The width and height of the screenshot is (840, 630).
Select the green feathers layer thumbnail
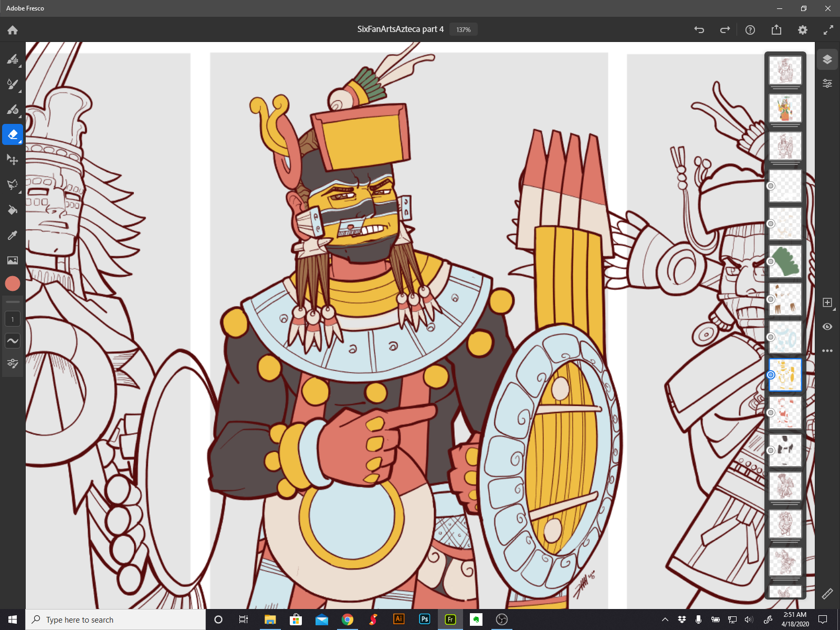point(785,261)
